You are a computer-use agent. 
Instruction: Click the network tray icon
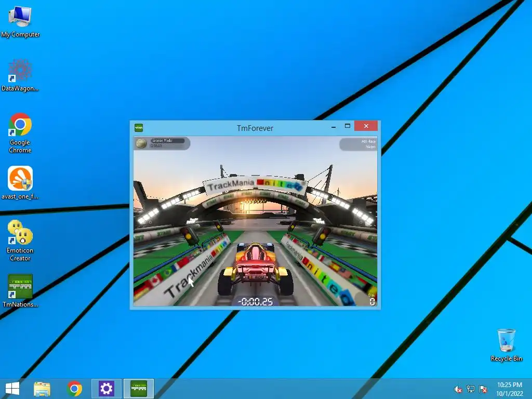(x=471, y=389)
